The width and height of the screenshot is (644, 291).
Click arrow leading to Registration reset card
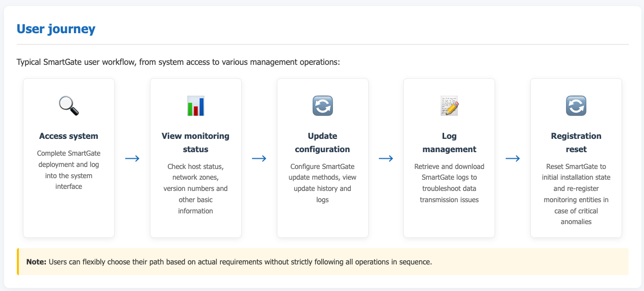[512, 158]
